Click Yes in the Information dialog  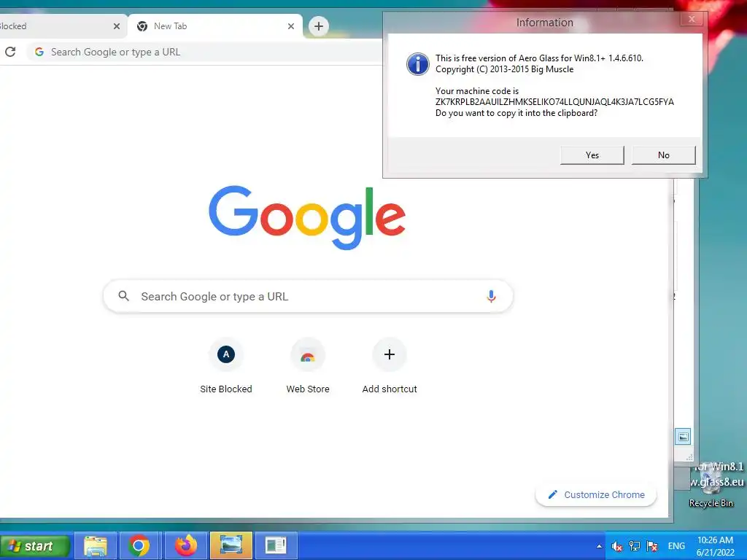coord(592,155)
